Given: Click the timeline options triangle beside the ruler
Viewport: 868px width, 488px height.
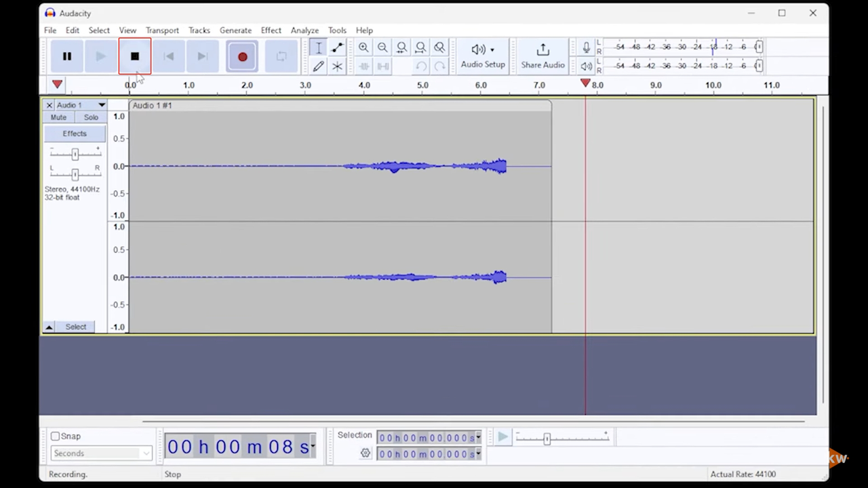Looking at the screenshot, I should coord(57,85).
